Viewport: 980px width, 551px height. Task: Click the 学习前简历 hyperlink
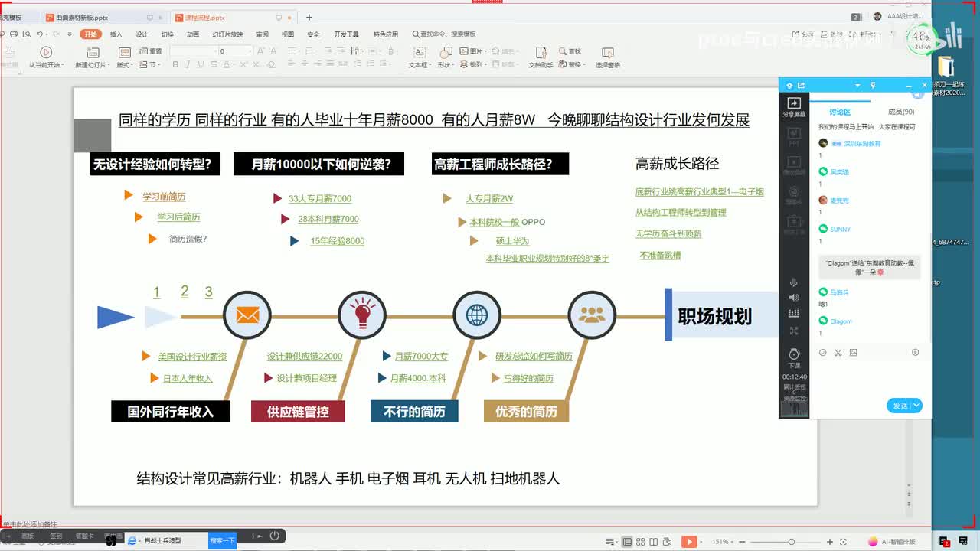[x=164, y=197]
